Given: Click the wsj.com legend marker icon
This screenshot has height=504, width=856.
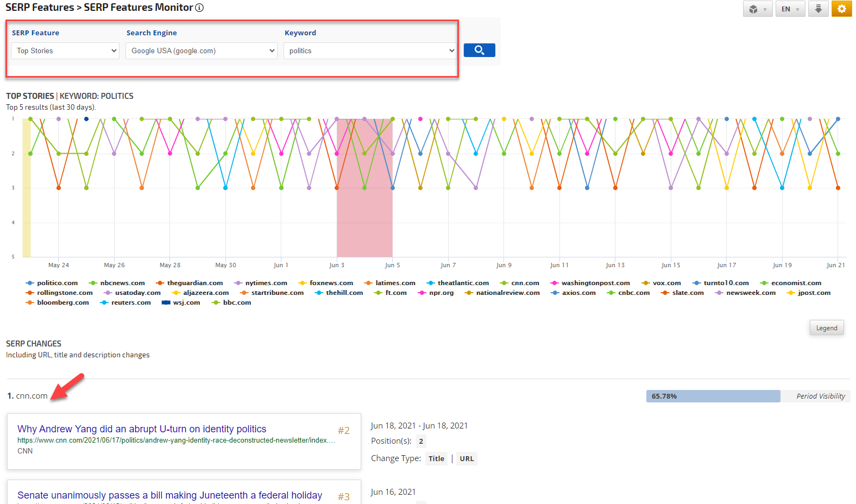Looking at the screenshot, I should (166, 303).
